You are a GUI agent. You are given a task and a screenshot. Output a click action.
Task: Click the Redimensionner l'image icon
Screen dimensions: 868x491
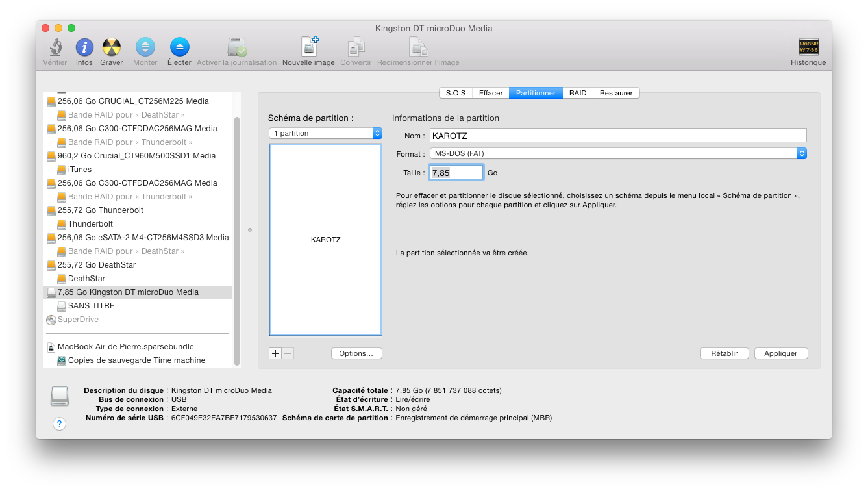point(417,47)
